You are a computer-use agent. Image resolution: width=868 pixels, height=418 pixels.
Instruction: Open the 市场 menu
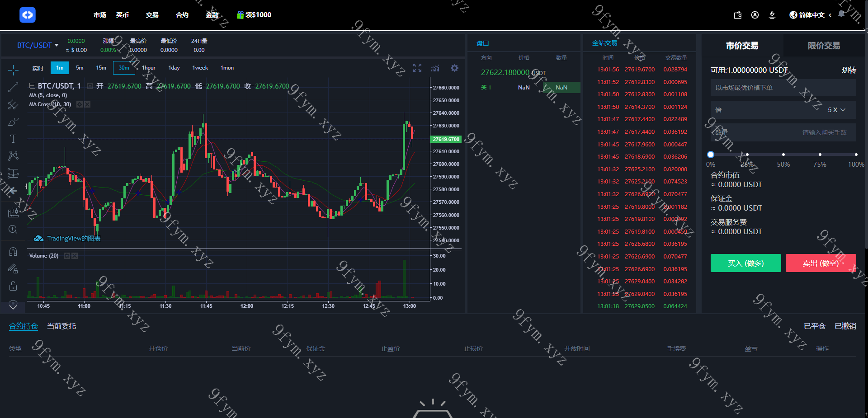click(x=100, y=15)
